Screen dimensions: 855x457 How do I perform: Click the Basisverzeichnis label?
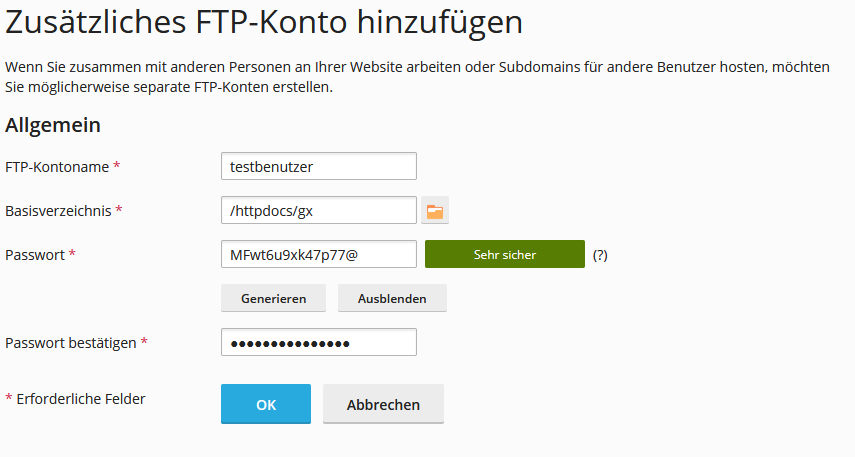[58, 211]
